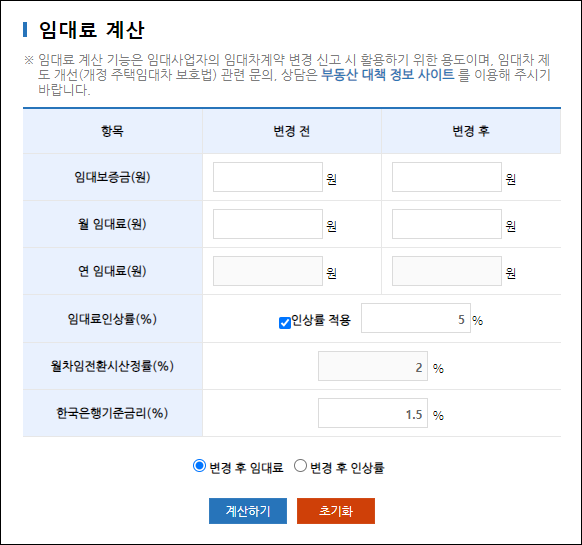Click the 월차임전환시산정률 field showing 2
582x545 pixels.
click(373, 366)
